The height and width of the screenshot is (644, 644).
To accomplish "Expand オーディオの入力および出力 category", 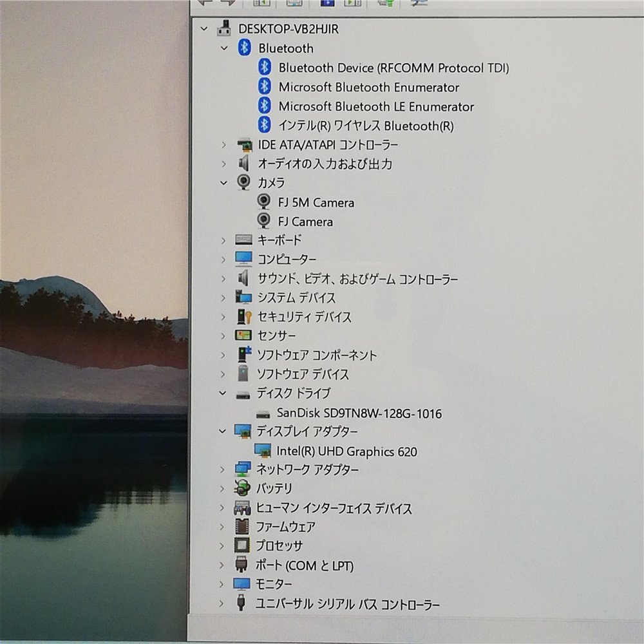I will click(x=223, y=164).
